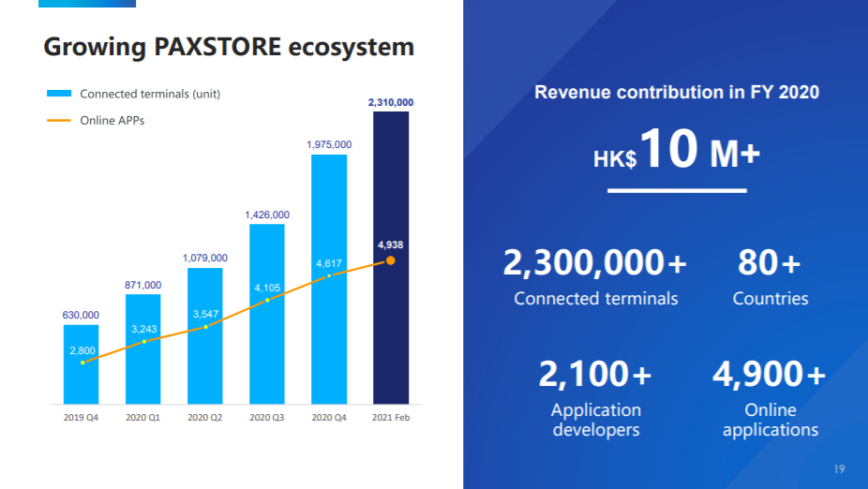Click the '4,105' line data label
The image size is (868, 489).
tap(267, 289)
